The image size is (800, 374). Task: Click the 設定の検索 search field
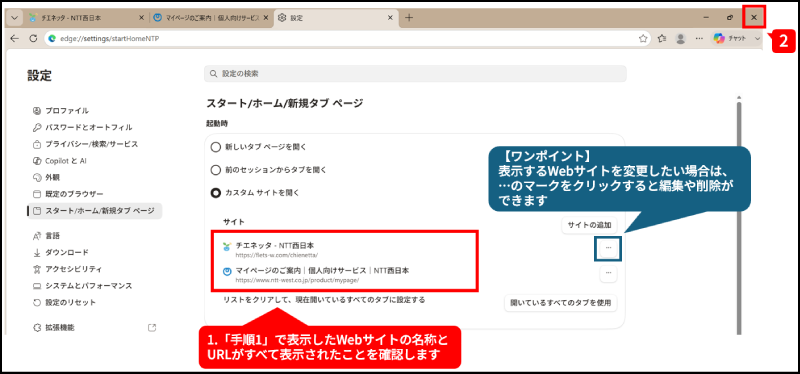[x=415, y=73]
